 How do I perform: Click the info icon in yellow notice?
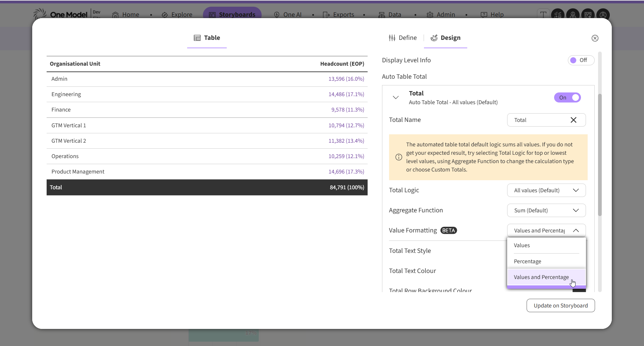tap(398, 157)
